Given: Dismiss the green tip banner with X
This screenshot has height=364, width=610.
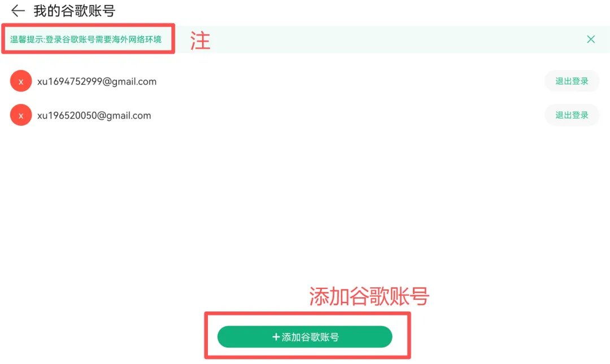Looking at the screenshot, I should coord(591,39).
